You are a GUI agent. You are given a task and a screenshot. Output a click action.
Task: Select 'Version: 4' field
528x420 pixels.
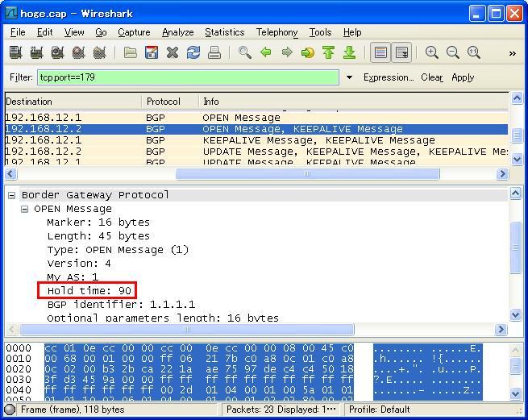[79, 264]
